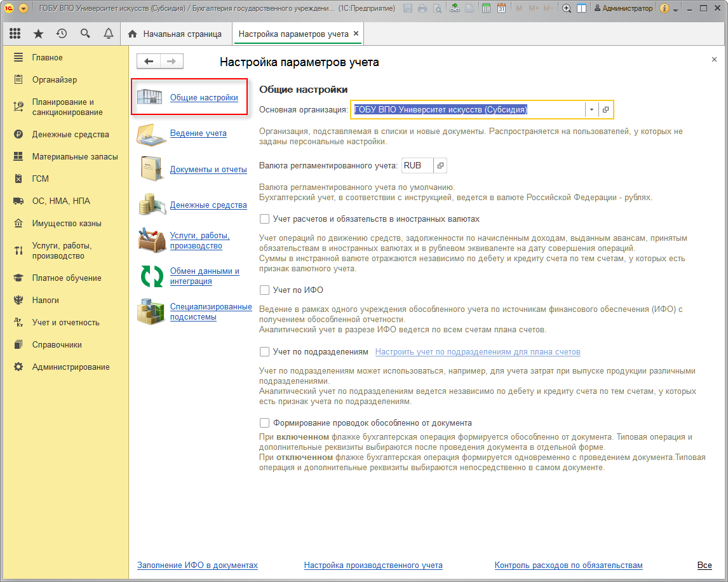Viewport: 728px width, 582px height.
Task: Click the Основная организация input field
Action: pos(468,110)
